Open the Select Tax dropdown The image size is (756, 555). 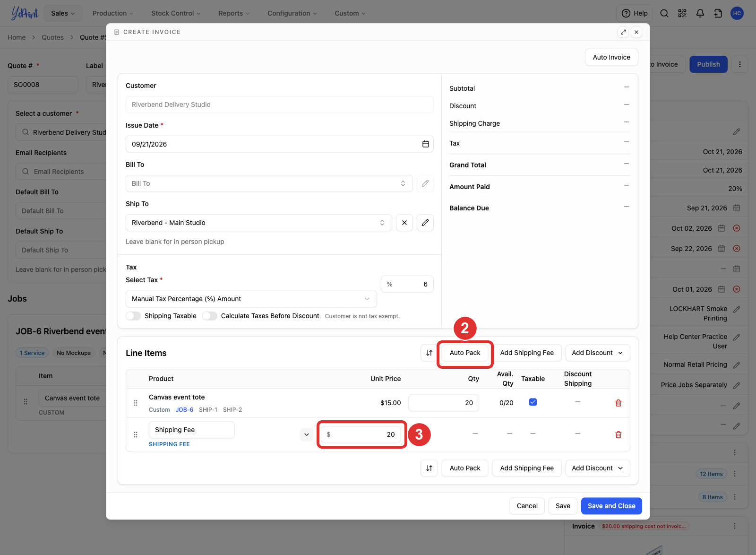click(251, 299)
